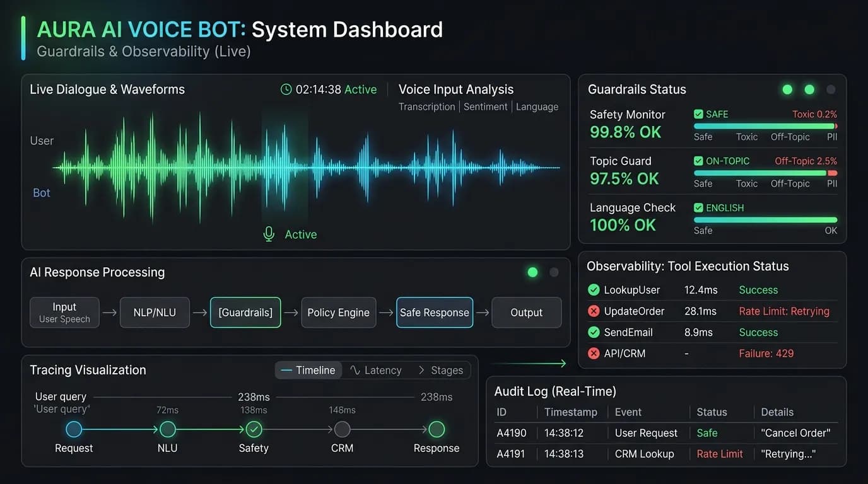The image size is (868, 484).
Task: Click the green check icon for LookupUser
Action: tap(594, 290)
